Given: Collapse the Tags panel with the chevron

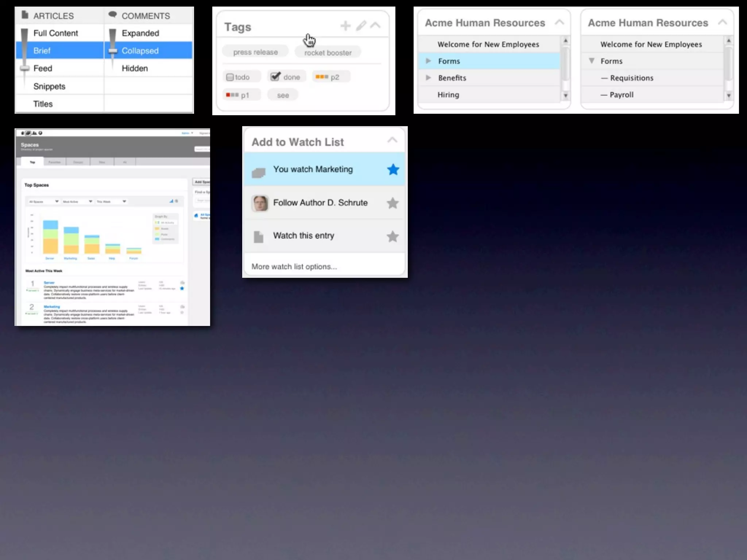Looking at the screenshot, I should click(375, 26).
